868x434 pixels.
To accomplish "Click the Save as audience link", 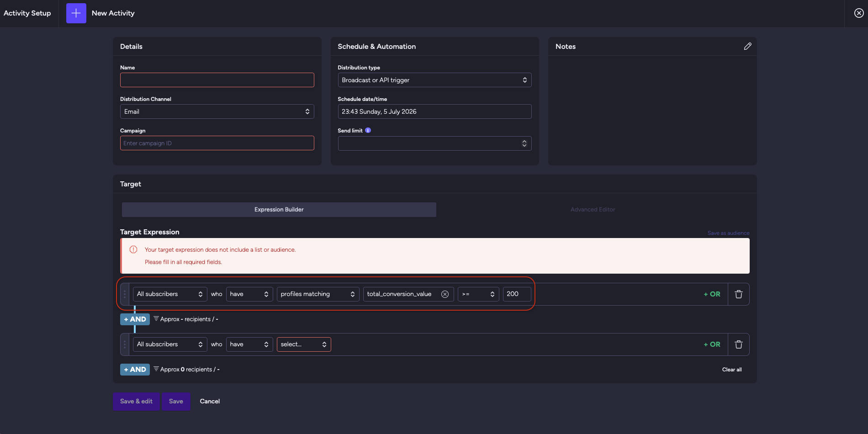I will coord(728,233).
